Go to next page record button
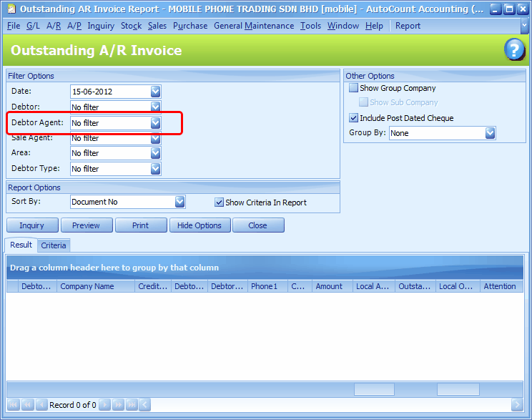The width and height of the screenshot is (532, 420). click(x=118, y=405)
